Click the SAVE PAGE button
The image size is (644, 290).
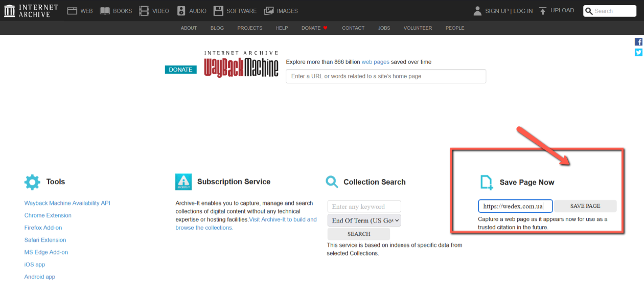point(585,206)
